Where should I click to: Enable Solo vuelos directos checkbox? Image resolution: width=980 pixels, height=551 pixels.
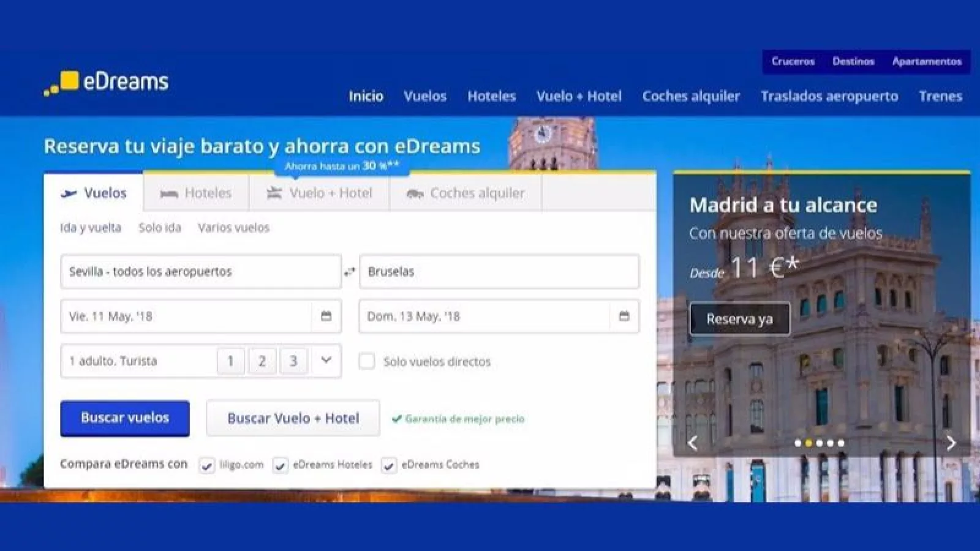[x=366, y=361]
